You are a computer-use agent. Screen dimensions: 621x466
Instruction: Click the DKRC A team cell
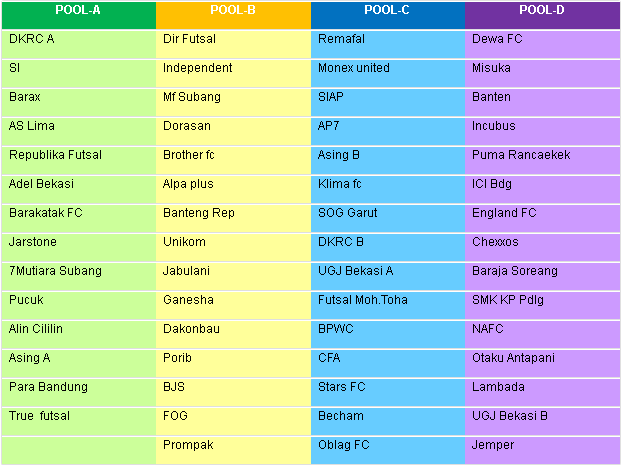(x=32, y=40)
